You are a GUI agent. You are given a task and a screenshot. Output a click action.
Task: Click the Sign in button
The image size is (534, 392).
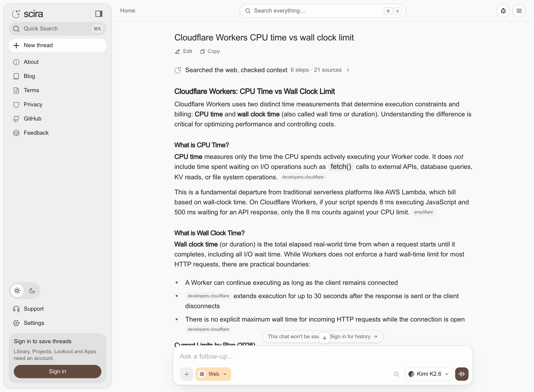tap(57, 371)
